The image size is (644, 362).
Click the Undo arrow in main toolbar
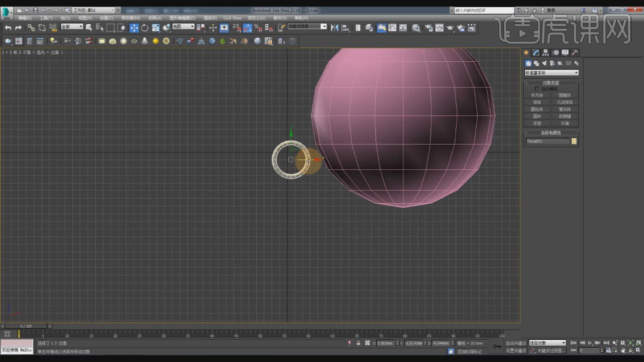(8, 27)
